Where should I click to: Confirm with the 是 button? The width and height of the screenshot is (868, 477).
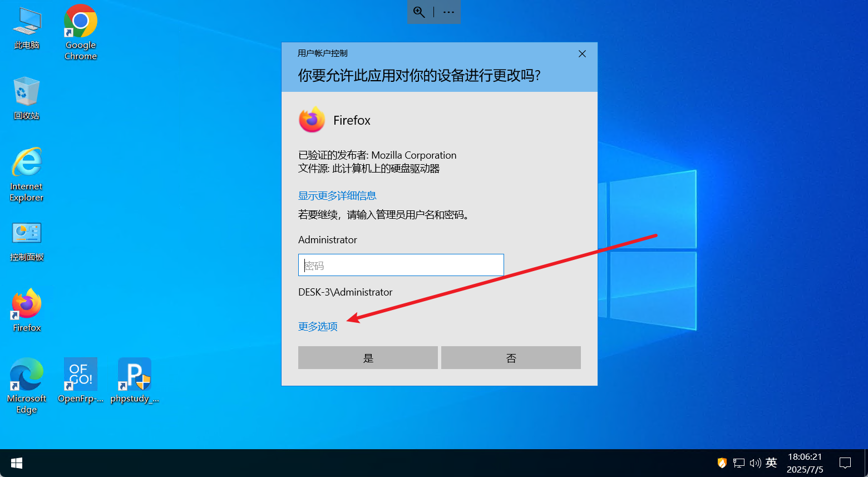tap(368, 358)
